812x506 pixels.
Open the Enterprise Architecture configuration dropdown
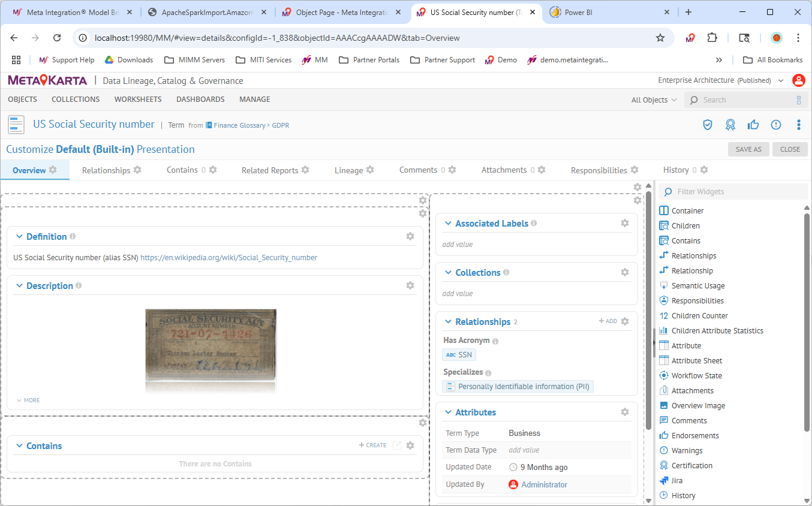721,80
